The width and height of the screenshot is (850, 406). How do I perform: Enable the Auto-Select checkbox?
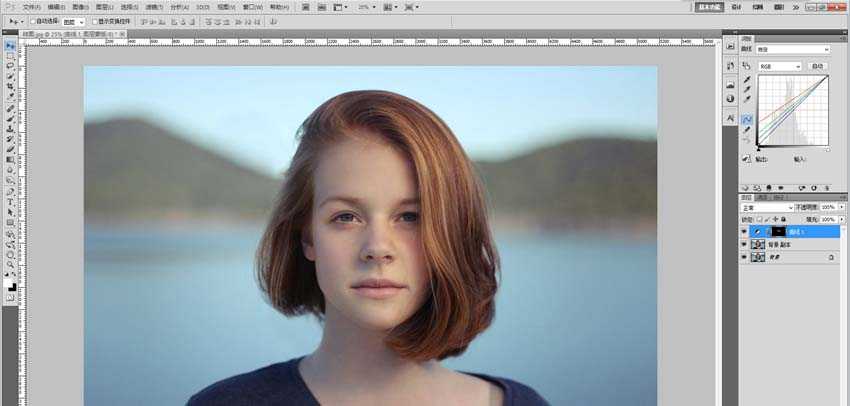[31, 20]
